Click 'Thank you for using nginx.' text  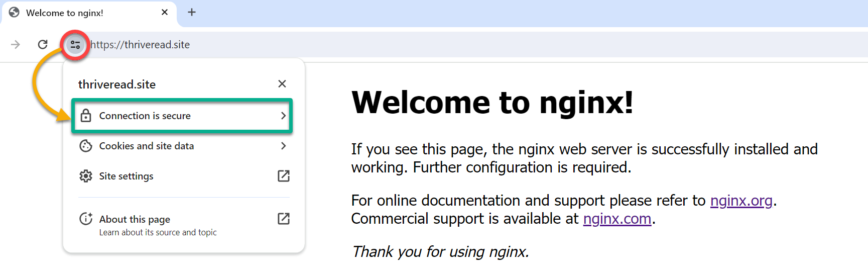440,251
